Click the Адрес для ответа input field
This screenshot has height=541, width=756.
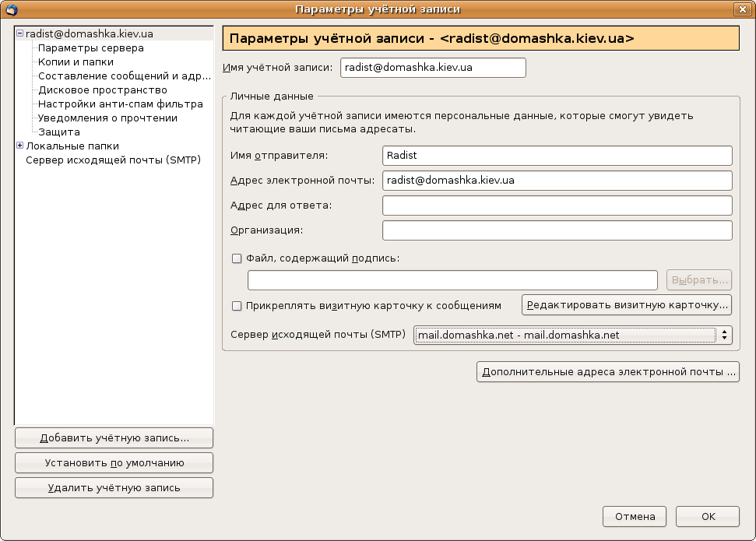point(557,206)
